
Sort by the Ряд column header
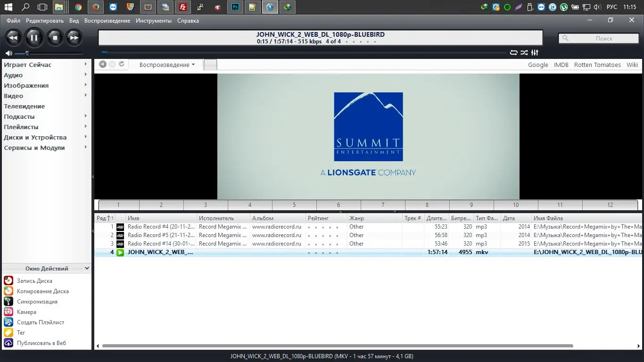(105, 218)
